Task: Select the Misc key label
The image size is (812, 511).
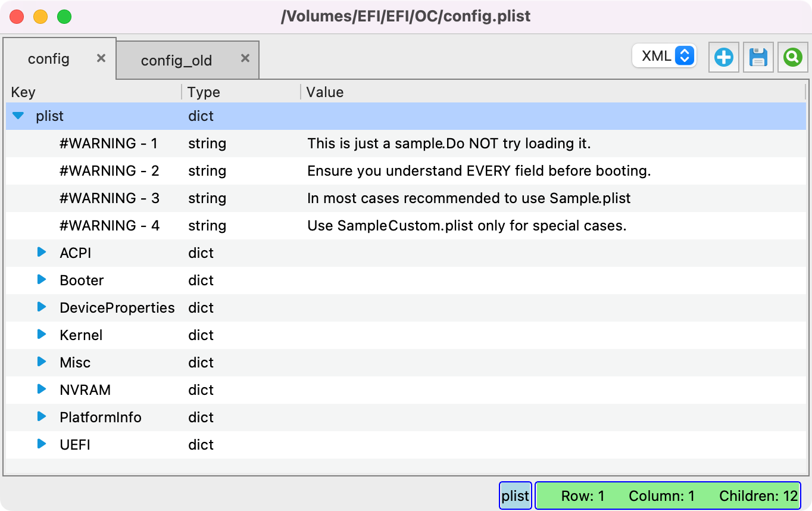Action: tap(75, 363)
